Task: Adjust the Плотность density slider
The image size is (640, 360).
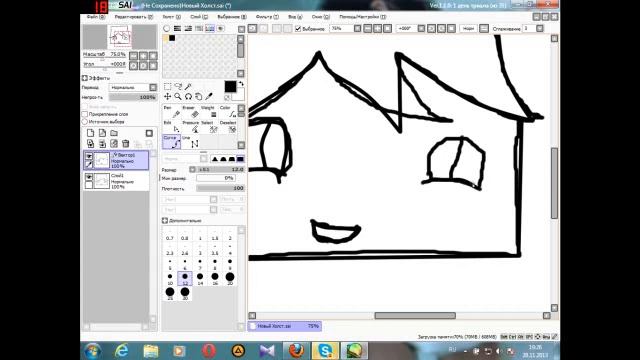Action: click(220, 188)
